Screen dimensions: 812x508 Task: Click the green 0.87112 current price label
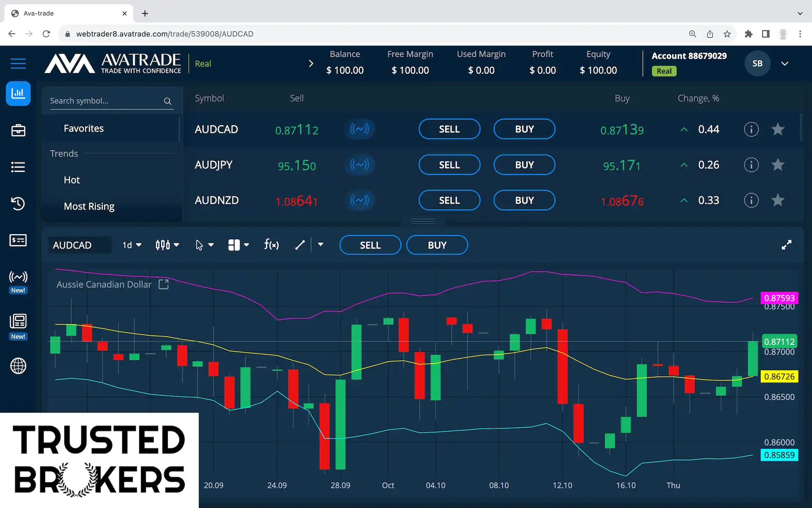tap(779, 341)
